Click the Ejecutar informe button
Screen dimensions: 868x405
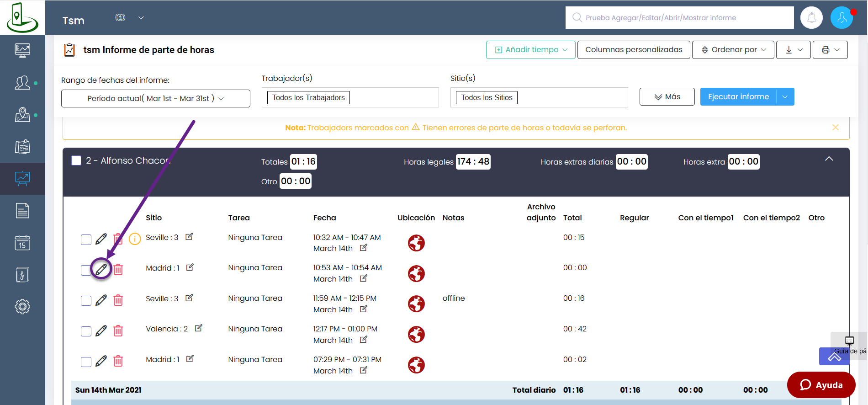point(738,97)
